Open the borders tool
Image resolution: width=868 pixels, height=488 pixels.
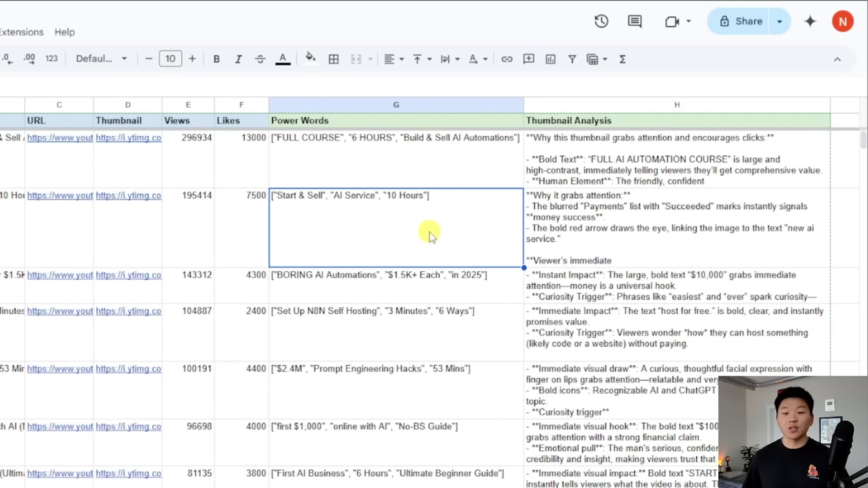[334, 59]
